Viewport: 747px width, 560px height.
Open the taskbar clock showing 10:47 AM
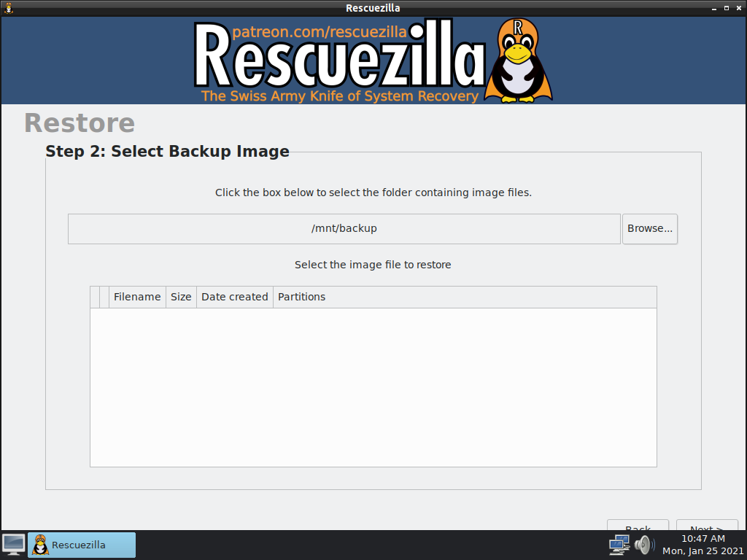[703, 545]
